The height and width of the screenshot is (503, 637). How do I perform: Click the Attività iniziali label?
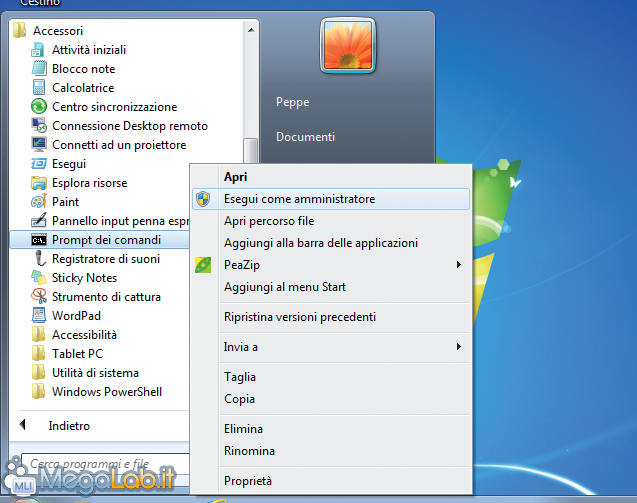tap(89, 50)
